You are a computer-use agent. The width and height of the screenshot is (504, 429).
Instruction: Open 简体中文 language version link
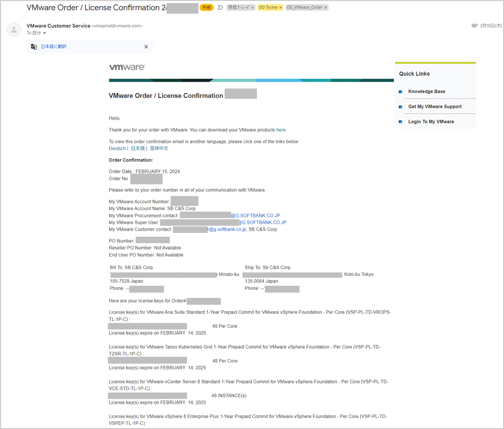(159, 149)
